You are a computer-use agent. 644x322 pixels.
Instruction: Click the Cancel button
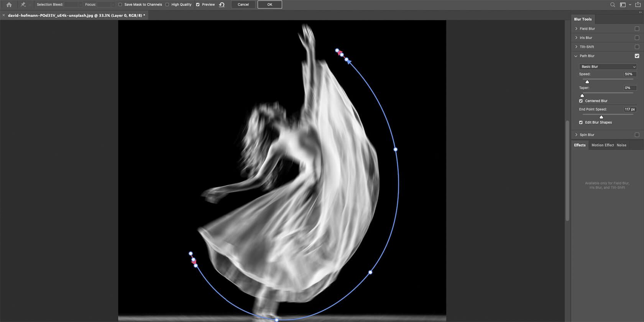tap(243, 5)
